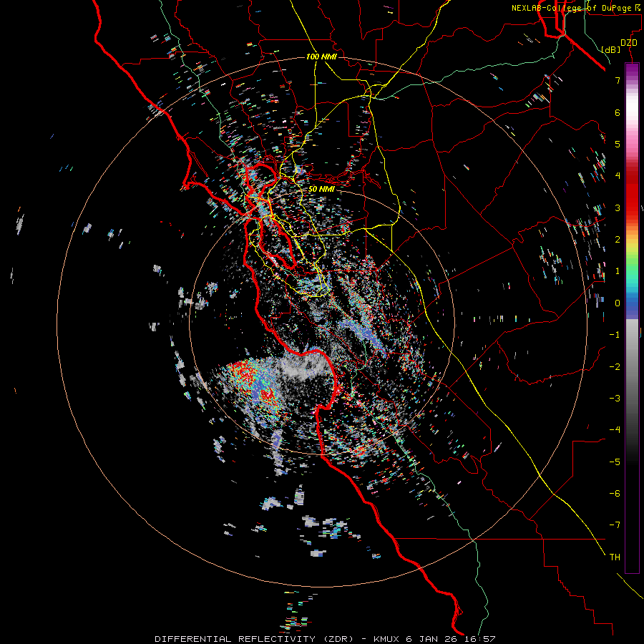Click the "-3" tick label on scale
The height and width of the screenshot is (644, 644).
pos(615,399)
